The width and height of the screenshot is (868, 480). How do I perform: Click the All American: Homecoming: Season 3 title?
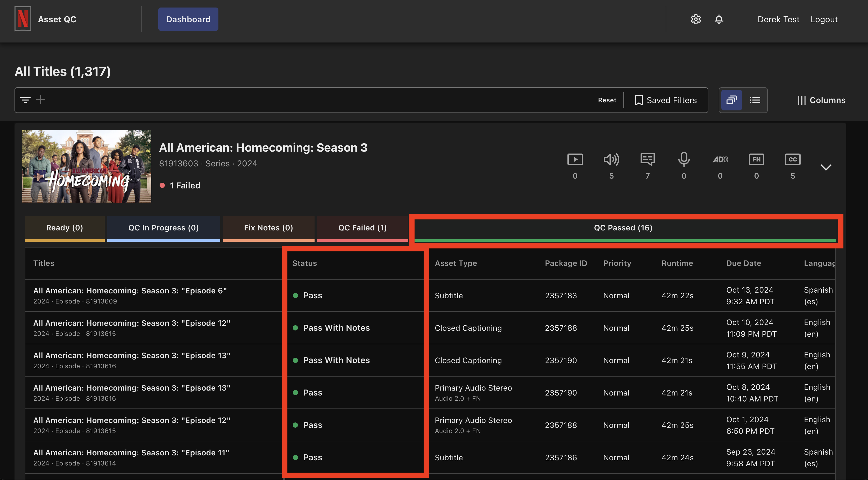[x=263, y=148]
